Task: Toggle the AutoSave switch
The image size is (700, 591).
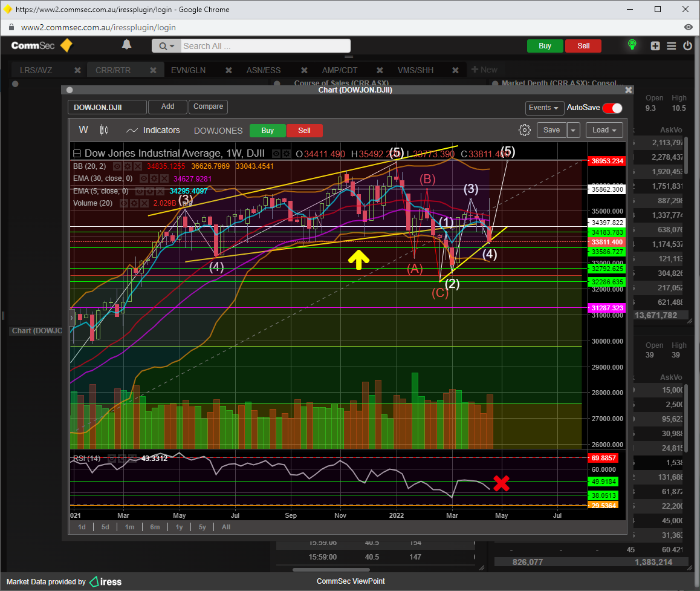Action: (x=612, y=108)
